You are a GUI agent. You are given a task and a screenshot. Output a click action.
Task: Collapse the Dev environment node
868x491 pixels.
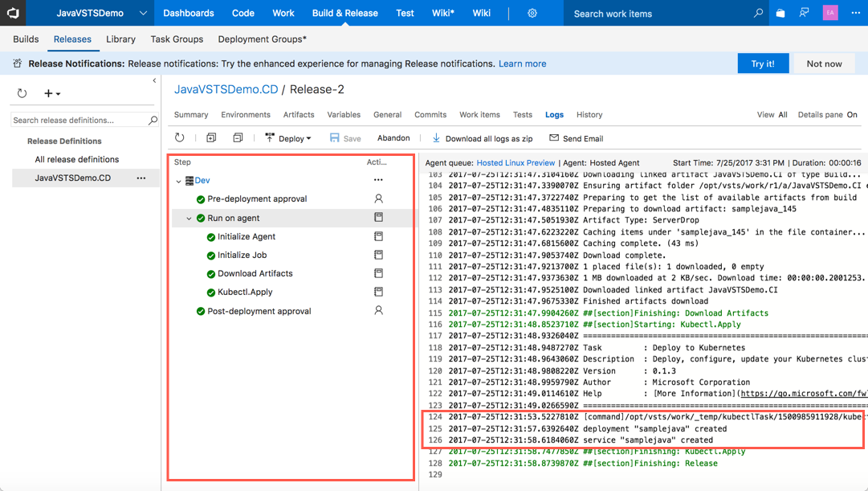tap(178, 181)
